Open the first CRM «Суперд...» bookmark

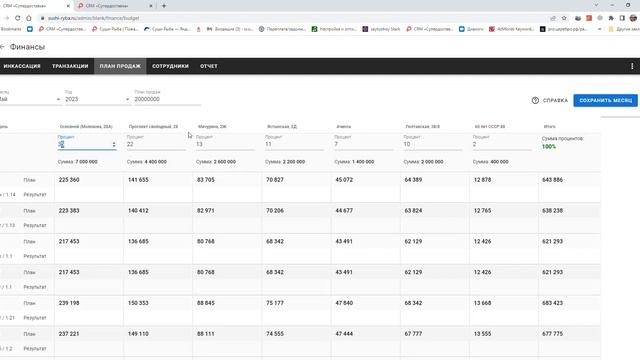pos(62,29)
